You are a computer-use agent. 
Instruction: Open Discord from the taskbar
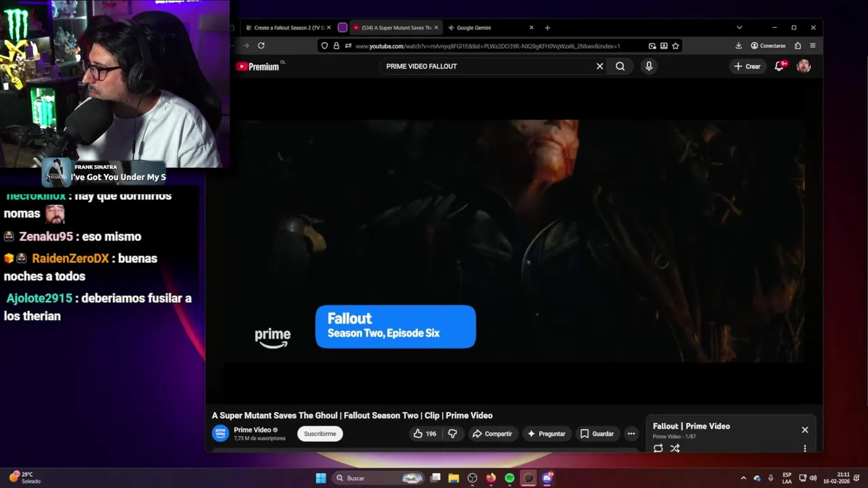coord(547,478)
